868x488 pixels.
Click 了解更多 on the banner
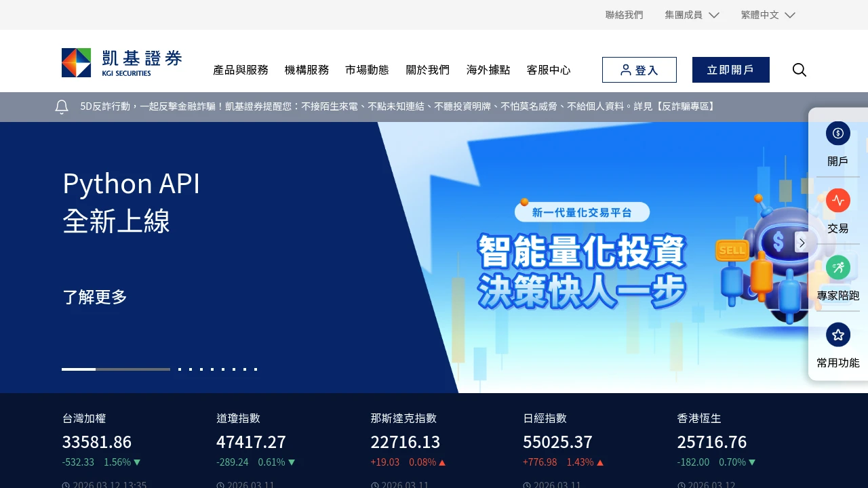click(95, 297)
